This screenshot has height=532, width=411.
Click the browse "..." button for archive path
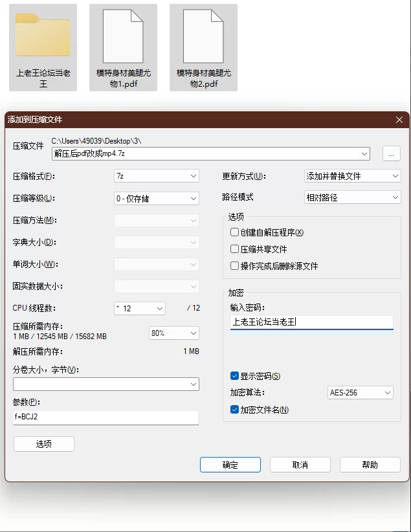[x=392, y=153]
